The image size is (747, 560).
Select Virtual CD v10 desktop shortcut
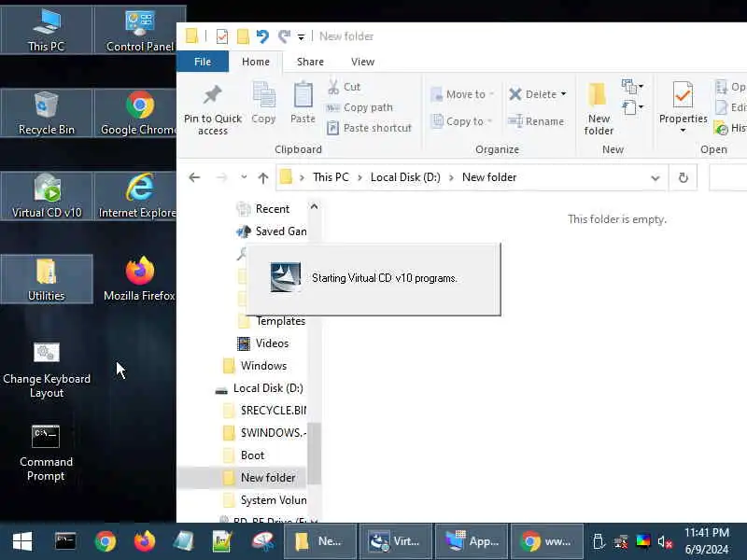[x=46, y=196]
